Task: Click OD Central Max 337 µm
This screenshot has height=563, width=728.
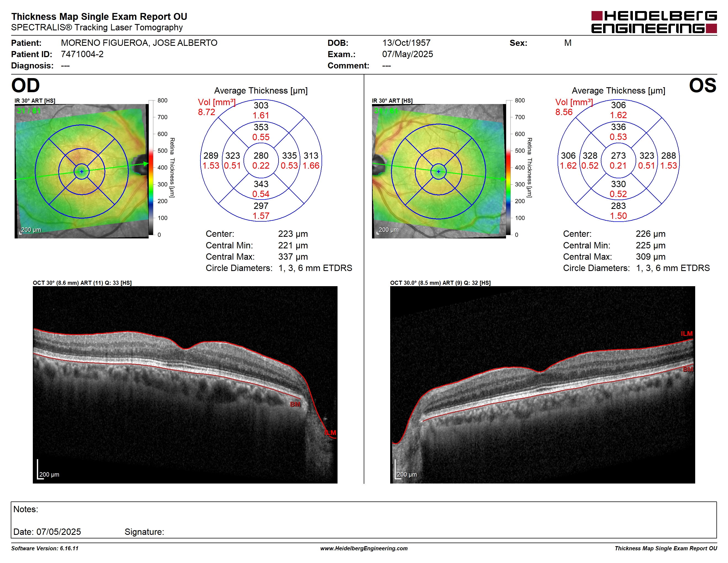Action: pos(293,257)
